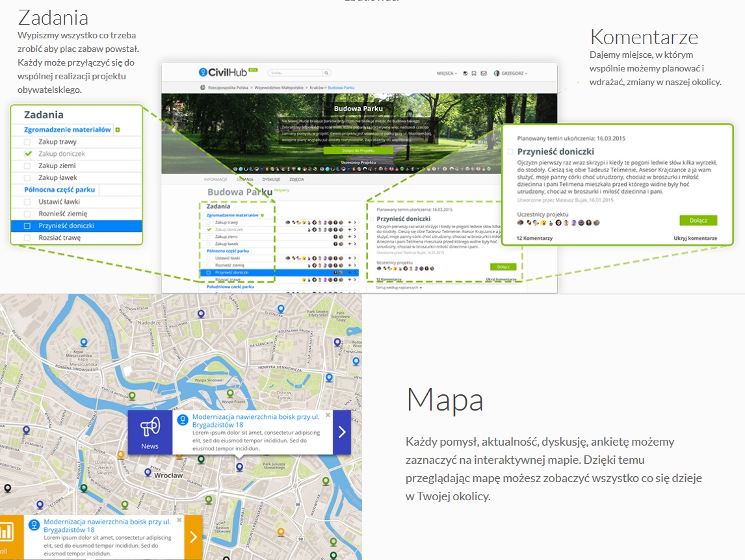Click the News megaphone icon on map popup

click(x=150, y=426)
